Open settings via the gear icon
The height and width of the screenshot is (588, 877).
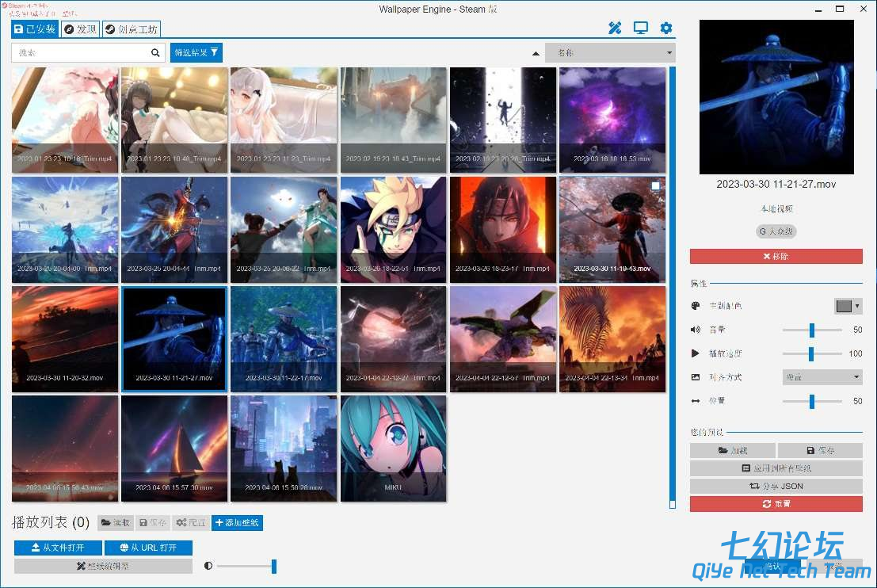(665, 28)
